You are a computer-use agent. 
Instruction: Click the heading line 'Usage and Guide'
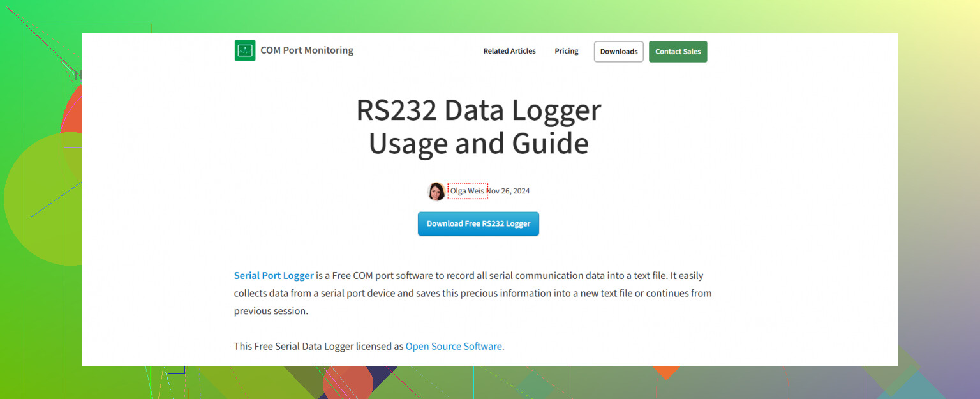coord(479,143)
